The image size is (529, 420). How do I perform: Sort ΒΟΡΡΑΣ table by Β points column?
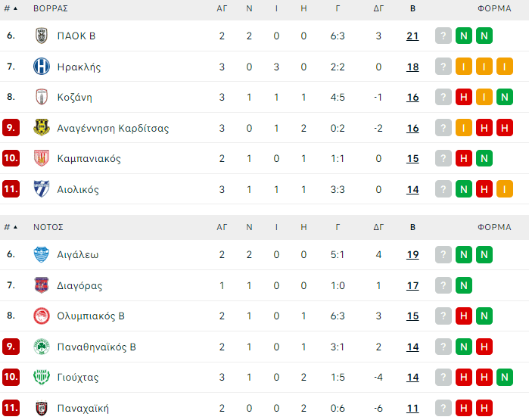[x=412, y=8]
